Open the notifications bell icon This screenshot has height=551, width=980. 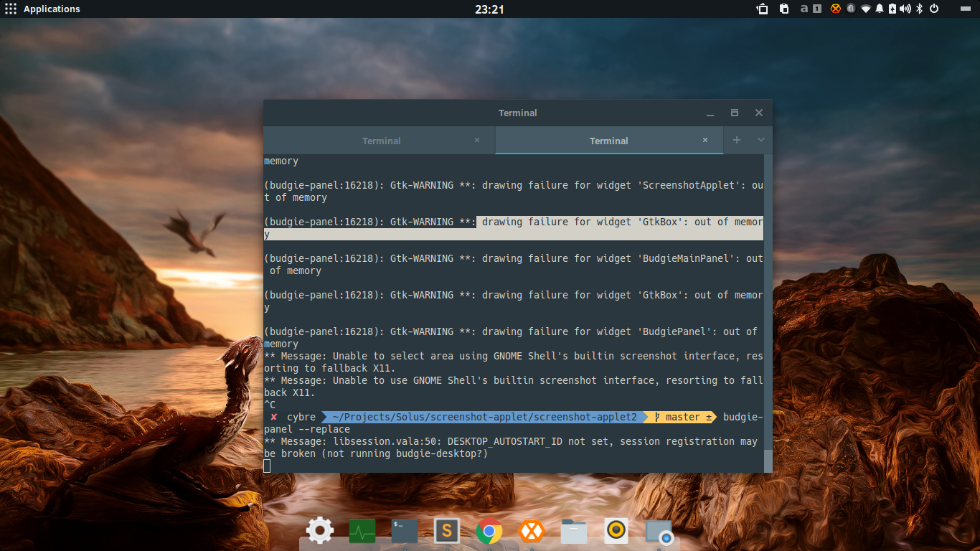pos(879,9)
